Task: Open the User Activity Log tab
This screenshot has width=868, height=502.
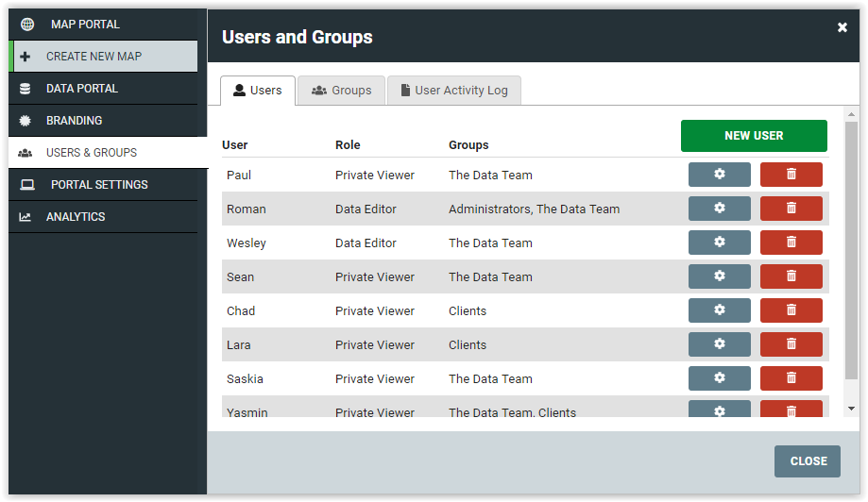Action: (x=454, y=91)
